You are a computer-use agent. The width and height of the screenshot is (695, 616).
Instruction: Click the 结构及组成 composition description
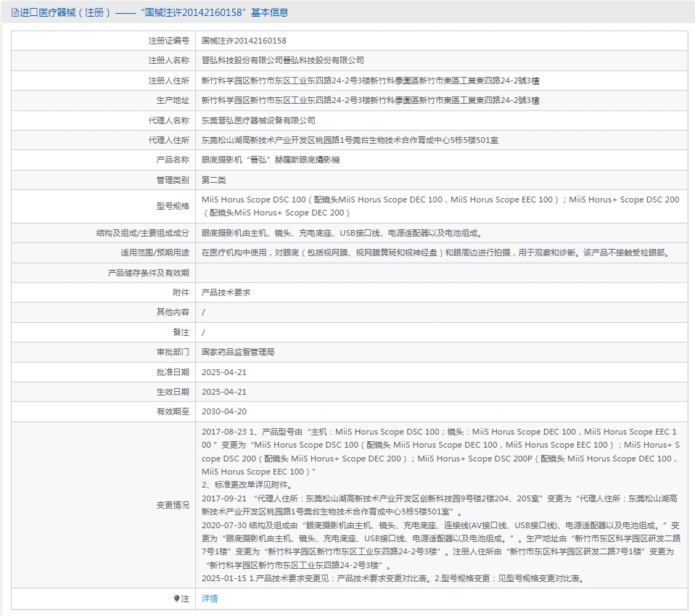point(342,233)
